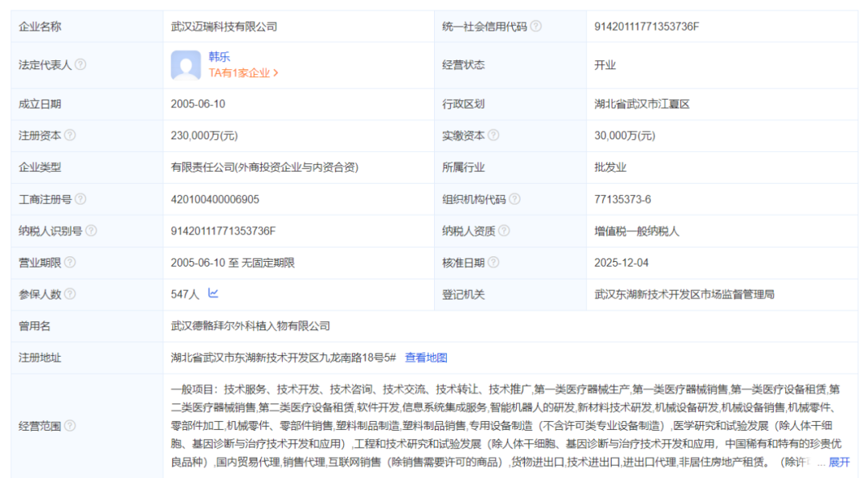Open 查看地图 map link

[x=426, y=357]
